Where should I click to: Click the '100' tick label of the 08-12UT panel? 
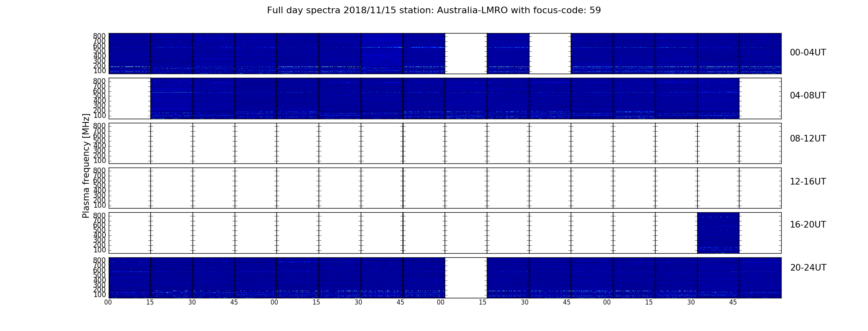pos(100,161)
